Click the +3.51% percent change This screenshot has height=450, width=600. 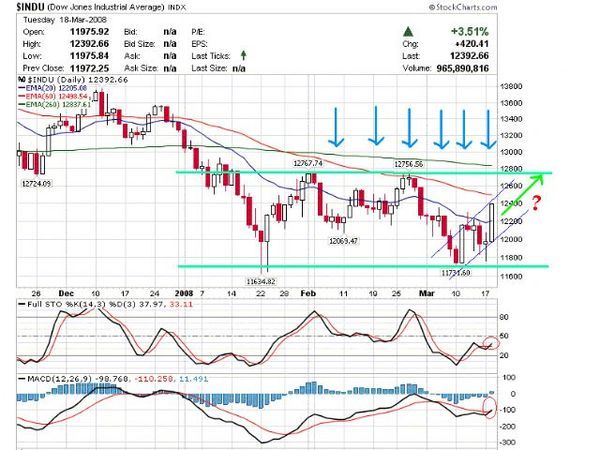pos(470,31)
